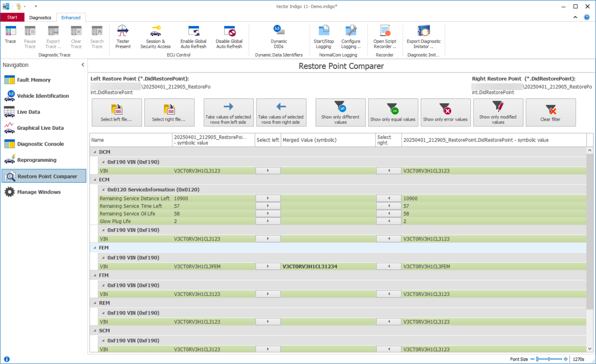Viewport: 596px width, 364px height.
Task: Click Merged Value (symbolic) column header
Action: click(x=328, y=140)
